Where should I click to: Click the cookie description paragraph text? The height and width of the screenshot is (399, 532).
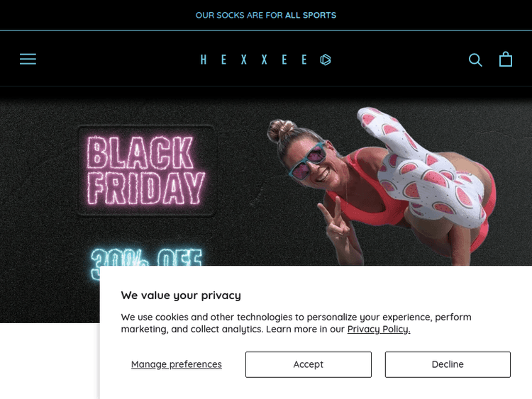coord(296,323)
